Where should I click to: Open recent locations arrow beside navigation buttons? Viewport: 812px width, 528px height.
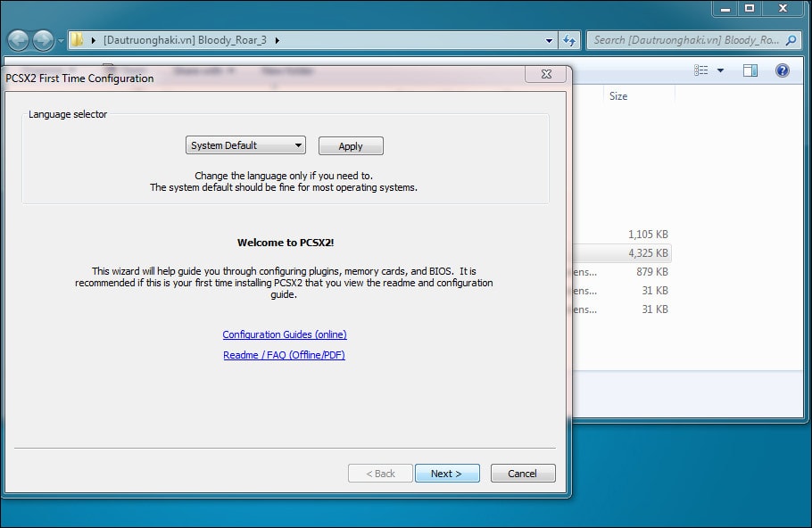tap(61, 40)
